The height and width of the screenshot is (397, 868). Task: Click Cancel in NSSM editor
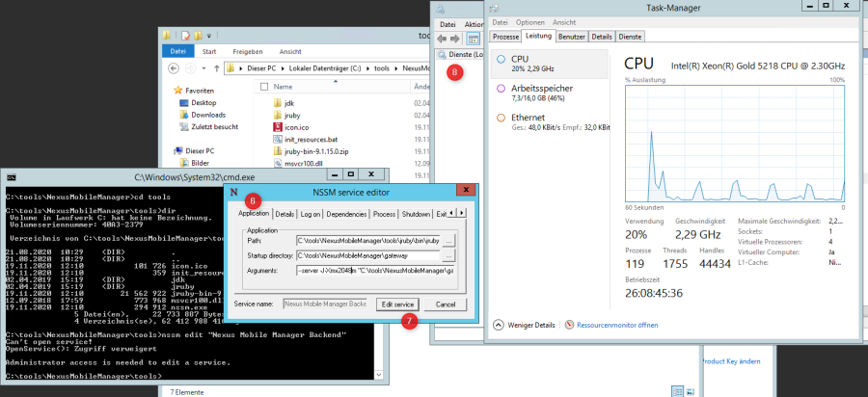pyautogui.click(x=445, y=304)
